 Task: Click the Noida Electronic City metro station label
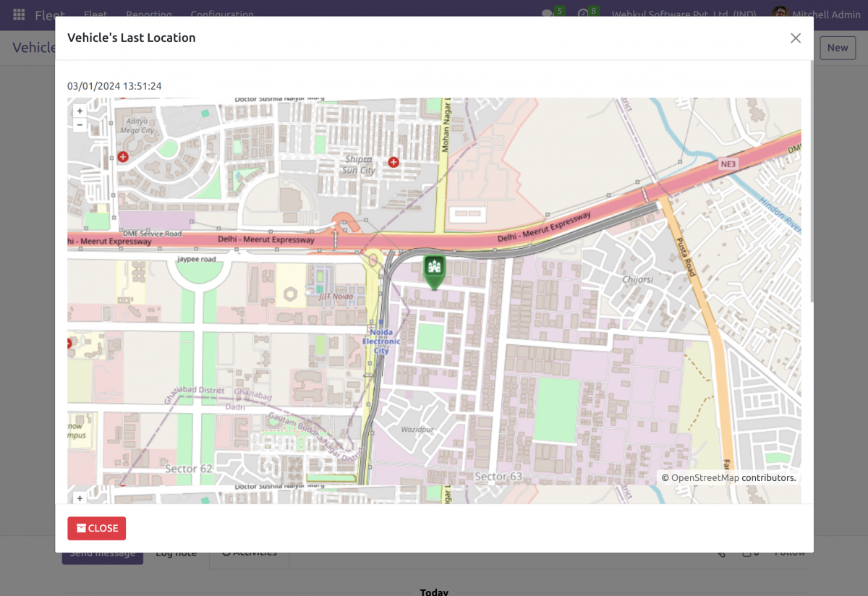coord(381,341)
